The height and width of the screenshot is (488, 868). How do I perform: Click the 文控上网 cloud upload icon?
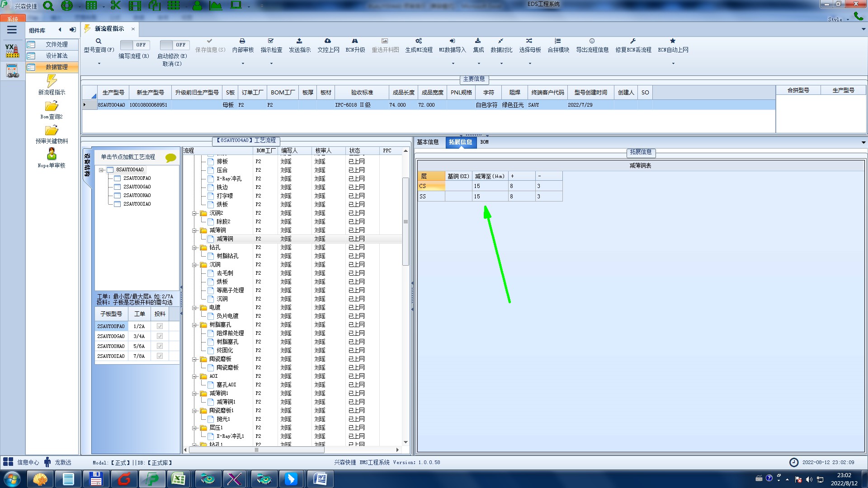[328, 41]
